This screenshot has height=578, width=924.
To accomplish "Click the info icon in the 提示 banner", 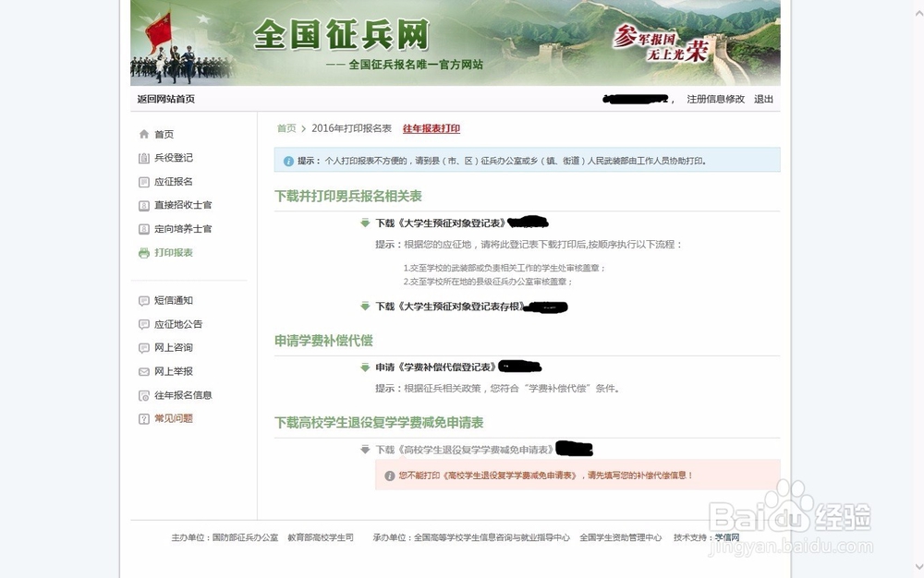I will (289, 160).
